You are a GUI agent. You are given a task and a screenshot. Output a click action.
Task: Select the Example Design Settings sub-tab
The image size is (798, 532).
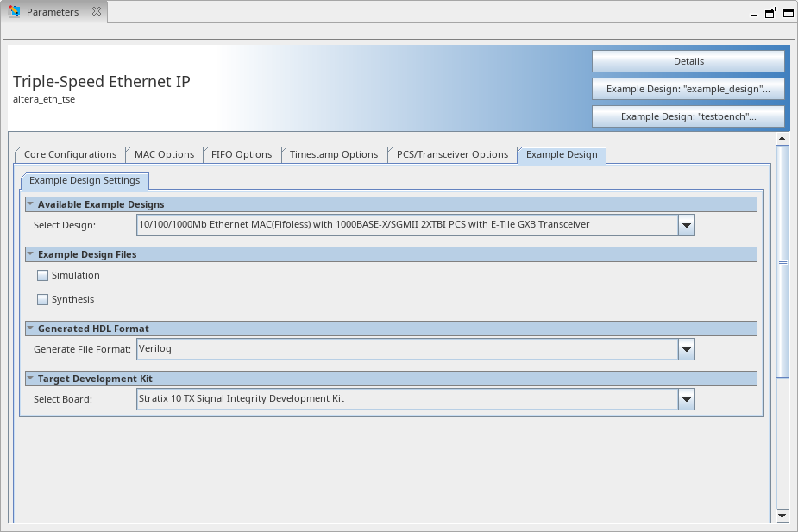pyautogui.click(x=85, y=180)
